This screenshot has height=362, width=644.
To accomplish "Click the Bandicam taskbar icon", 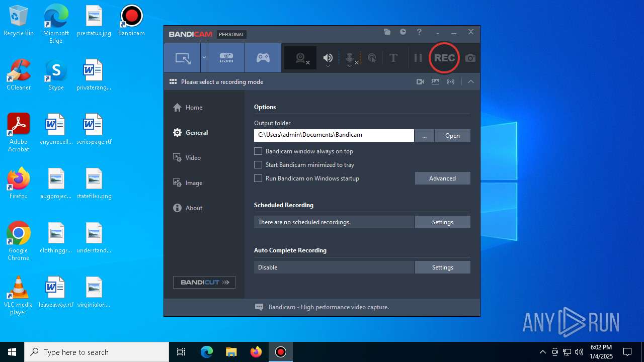I will (281, 352).
